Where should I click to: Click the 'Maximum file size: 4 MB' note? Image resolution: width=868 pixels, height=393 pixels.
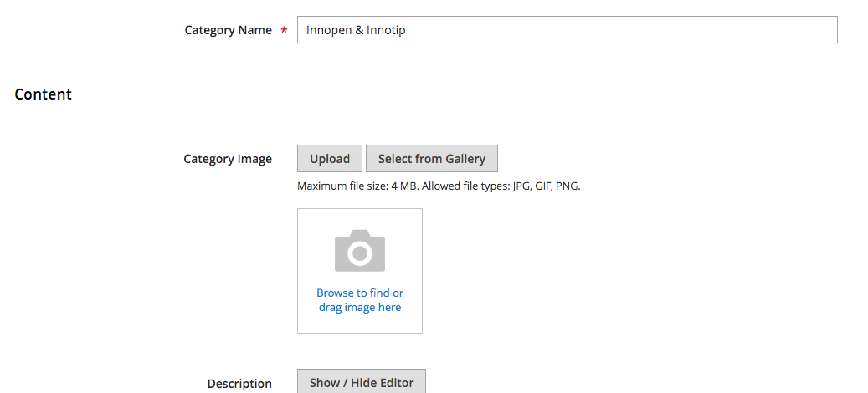(358, 186)
